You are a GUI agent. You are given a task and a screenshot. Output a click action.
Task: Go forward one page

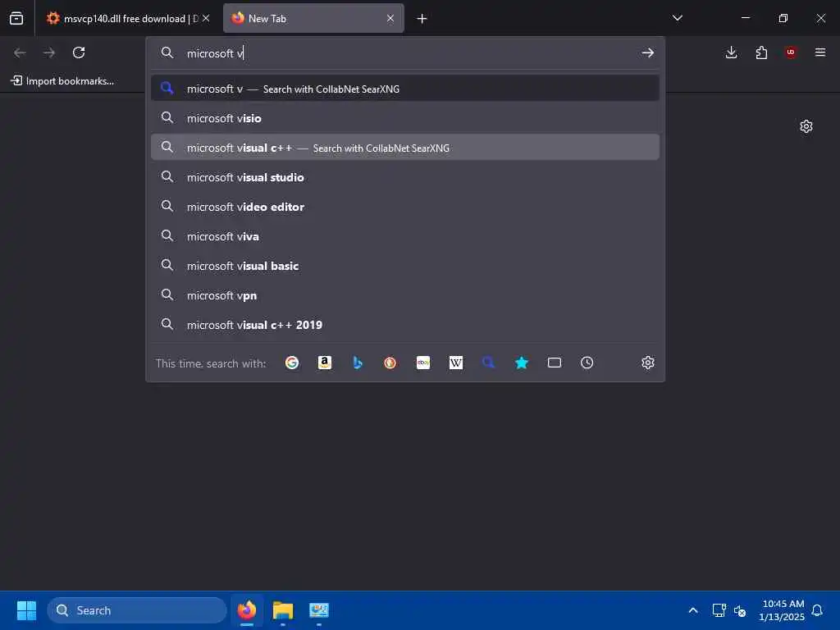coord(49,52)
